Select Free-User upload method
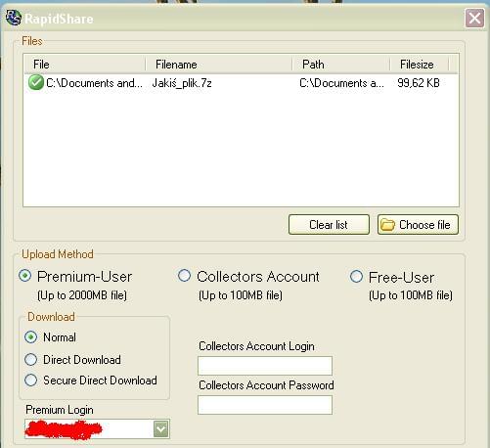Image resolution: width=490 pixels, height=448 pixels. point(356,277)
